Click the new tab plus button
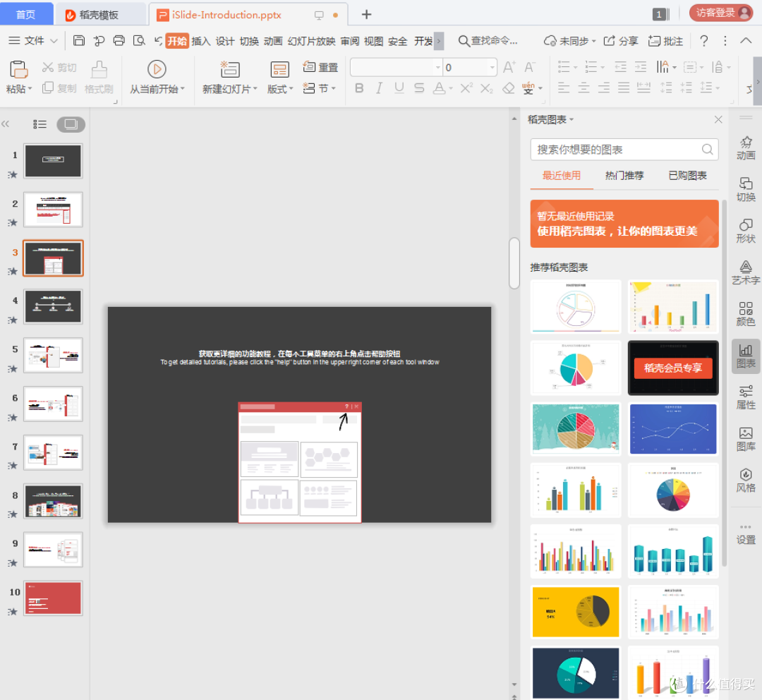 pos(367,15)
